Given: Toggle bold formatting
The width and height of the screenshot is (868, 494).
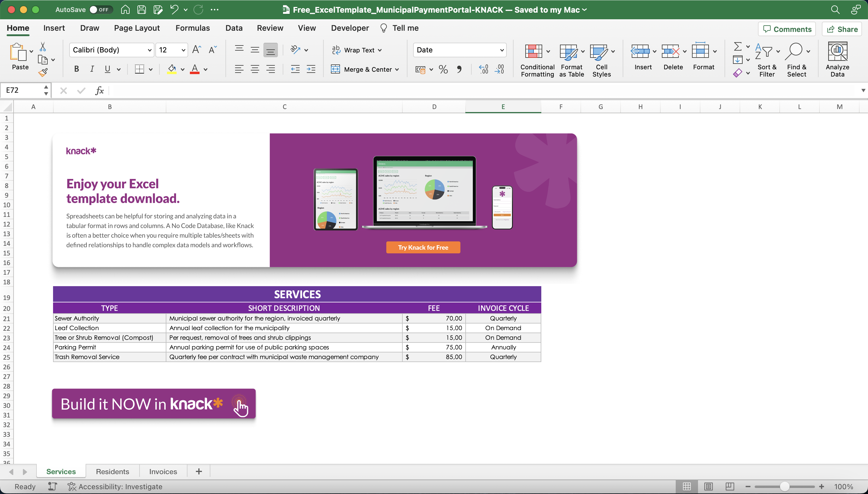Looking at the screenshot, I should point(76,69).
